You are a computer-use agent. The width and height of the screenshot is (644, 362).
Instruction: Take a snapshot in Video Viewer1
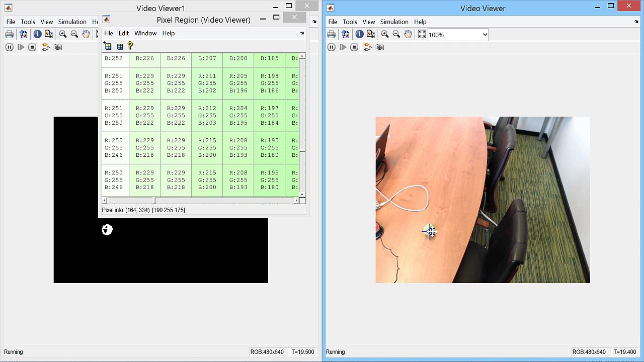tap(58, 47)
